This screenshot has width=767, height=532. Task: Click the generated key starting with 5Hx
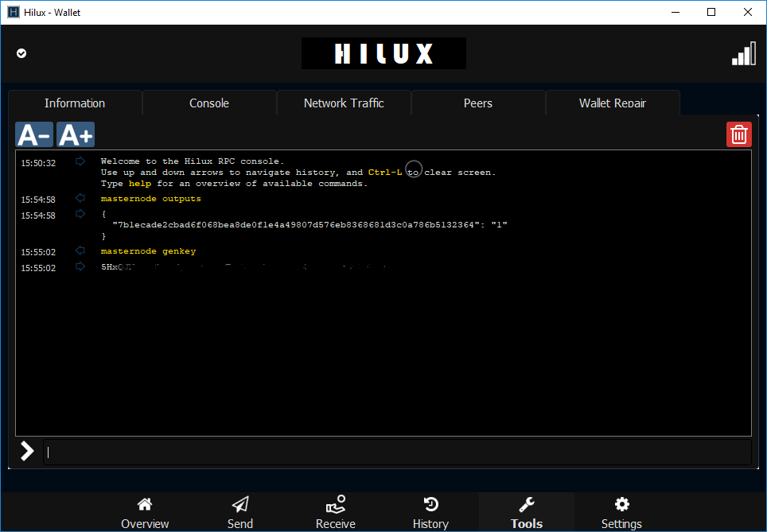tap(244, 267)
